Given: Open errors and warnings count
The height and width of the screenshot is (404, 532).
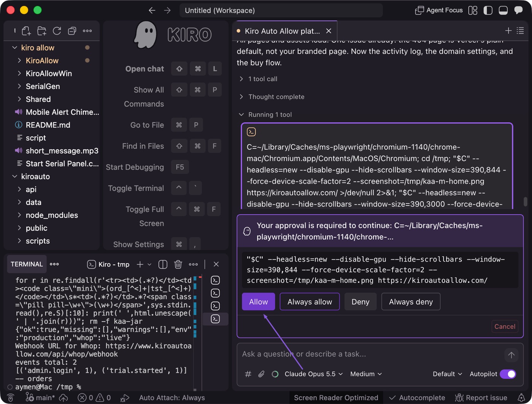Looking at the screenshot, I should point(94,398).
